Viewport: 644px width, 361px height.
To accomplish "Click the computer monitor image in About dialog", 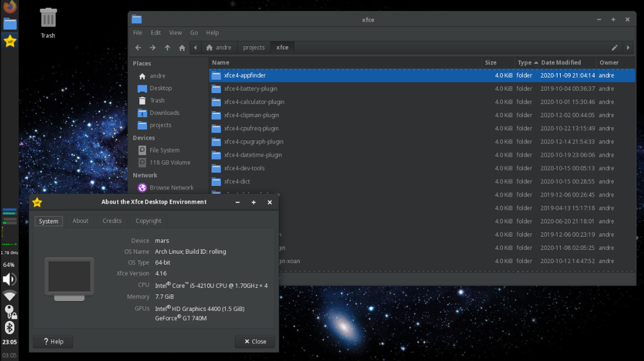I will (x=70, y=279).
